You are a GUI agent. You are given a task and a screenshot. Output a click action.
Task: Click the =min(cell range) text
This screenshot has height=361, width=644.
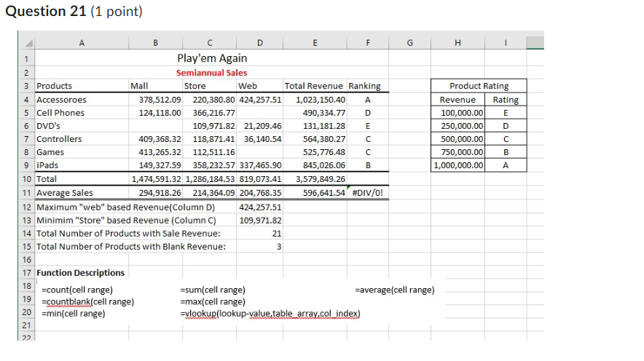click(74, 314)
